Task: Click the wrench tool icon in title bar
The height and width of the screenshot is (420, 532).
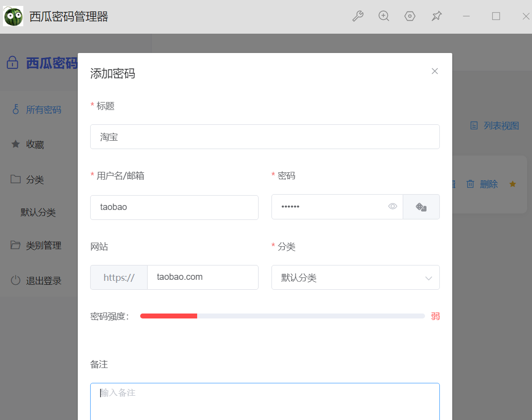Action: click(358, 16)
